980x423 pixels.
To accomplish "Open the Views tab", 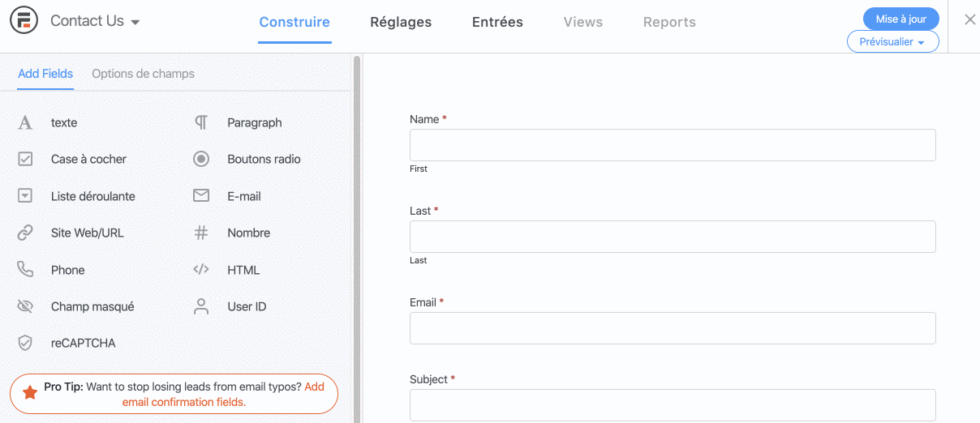I will (583, 23).
